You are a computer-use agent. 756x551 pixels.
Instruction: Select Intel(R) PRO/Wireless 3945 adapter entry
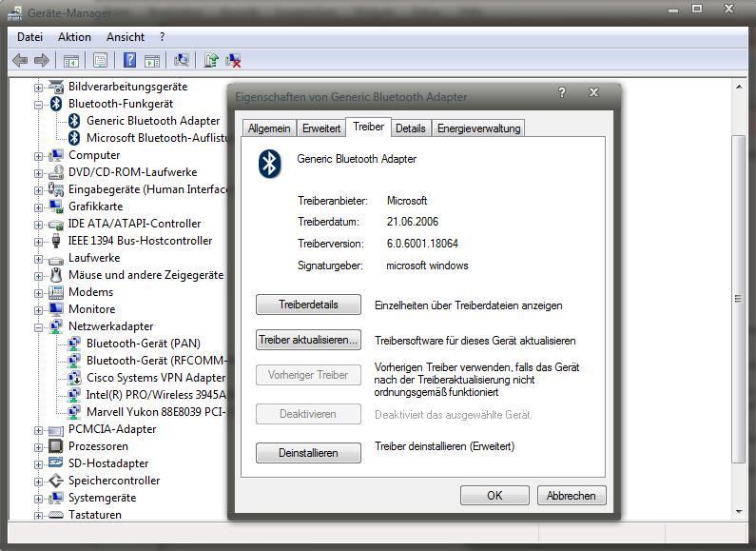[156, 395]
